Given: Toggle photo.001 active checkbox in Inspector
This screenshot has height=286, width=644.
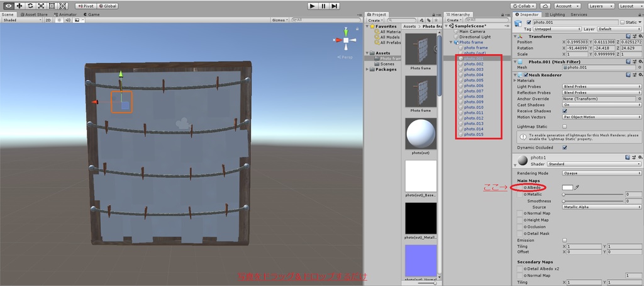Looking at the screenshot, I should click(x=529, y=22).
